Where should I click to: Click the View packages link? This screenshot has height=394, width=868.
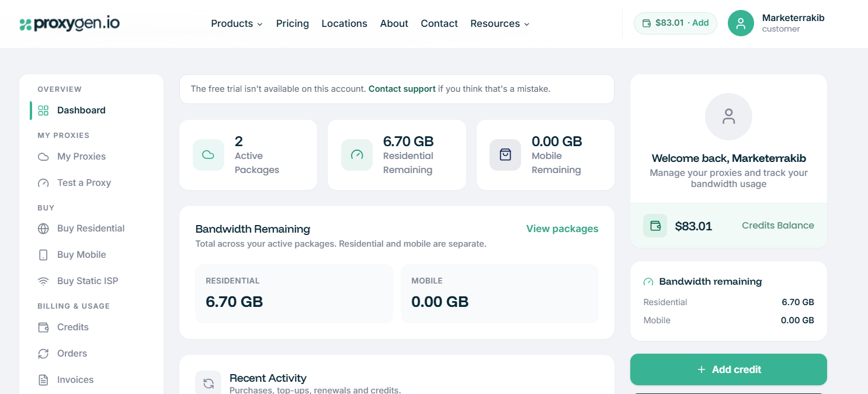tap(562, 229)
